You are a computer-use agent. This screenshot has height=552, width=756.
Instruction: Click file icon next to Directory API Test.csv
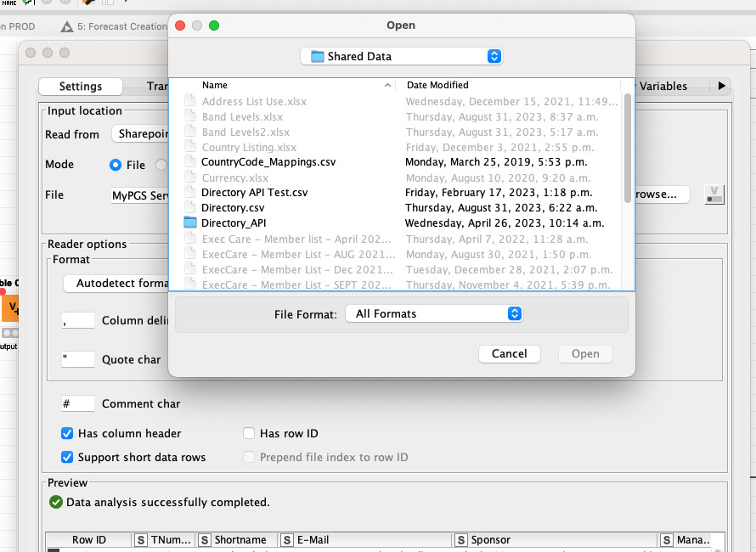[x=190, y=193]
